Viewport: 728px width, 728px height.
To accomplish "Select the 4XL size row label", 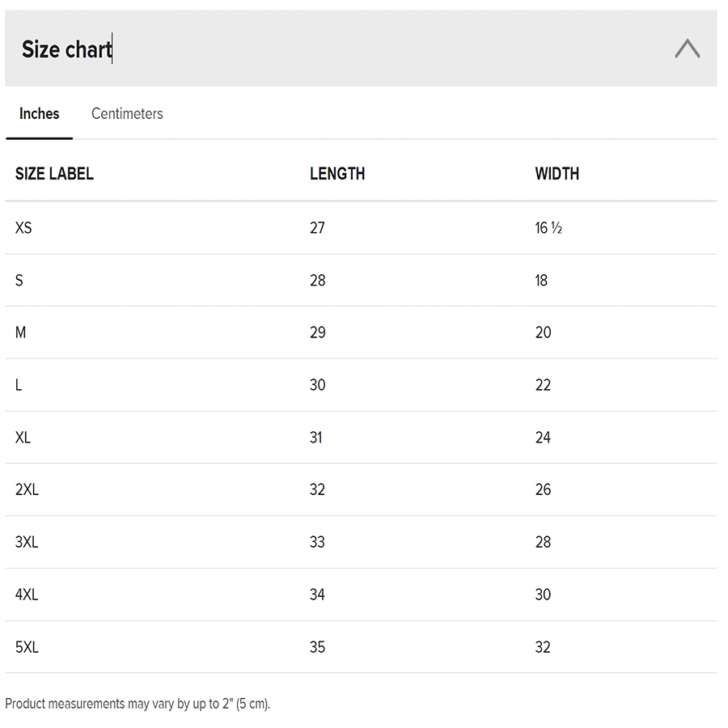I will point(27,595).
